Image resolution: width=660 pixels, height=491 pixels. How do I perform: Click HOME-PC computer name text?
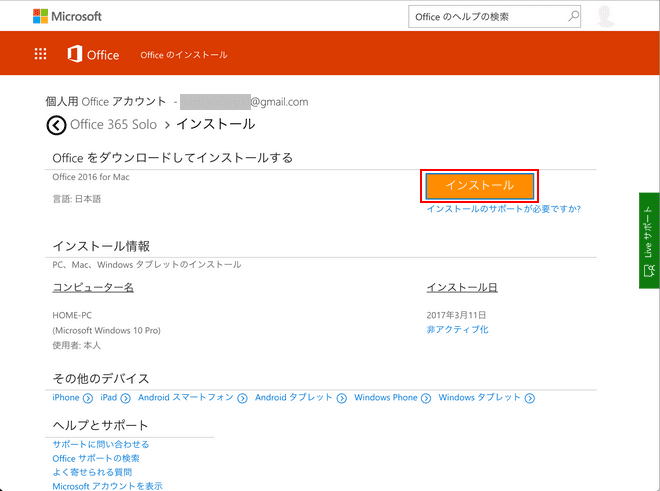(72, 315)
